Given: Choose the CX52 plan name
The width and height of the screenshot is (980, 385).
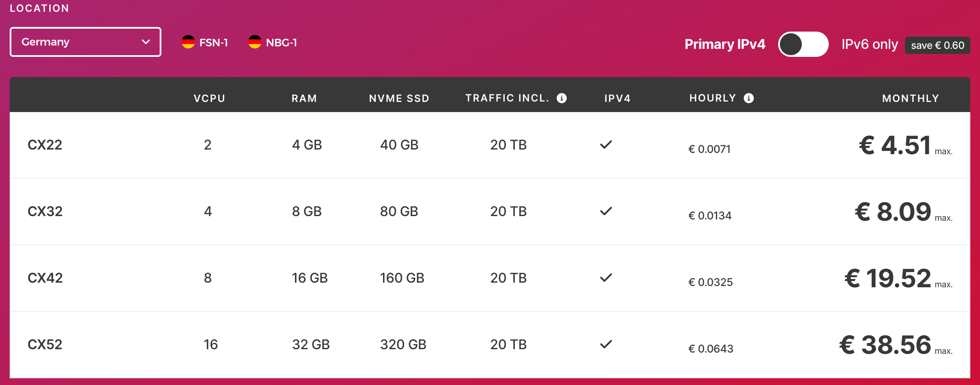Looking at the screenshot, I should [x=45, y=345].
